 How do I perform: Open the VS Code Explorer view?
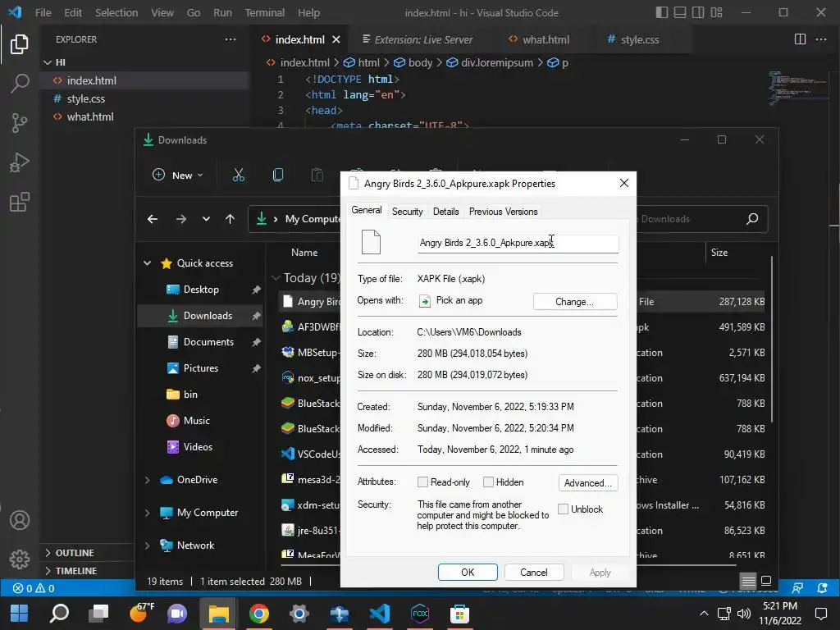pyautogui.click(x=20, y=44)
